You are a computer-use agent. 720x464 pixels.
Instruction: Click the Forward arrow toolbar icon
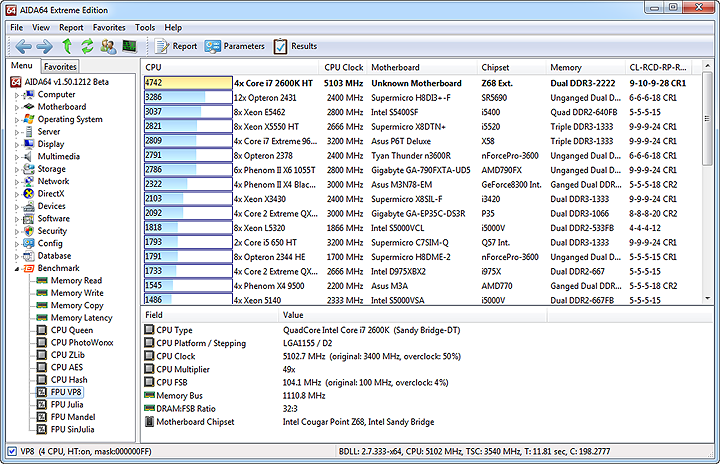44,46
